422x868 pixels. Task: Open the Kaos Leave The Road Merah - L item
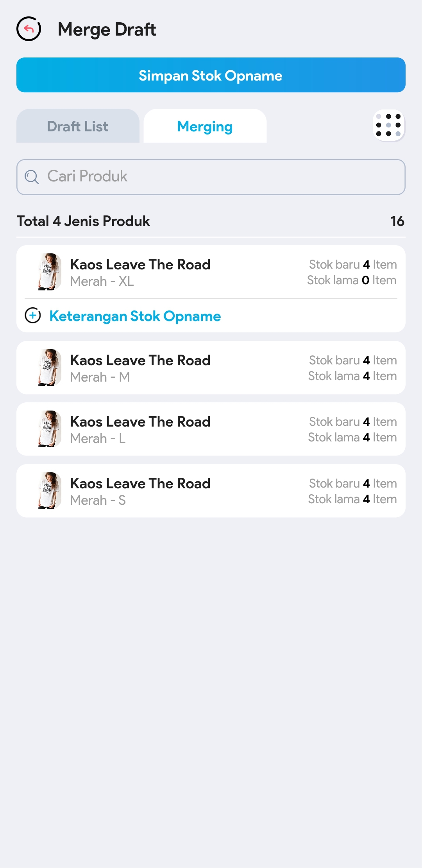(x=140, y=429)
